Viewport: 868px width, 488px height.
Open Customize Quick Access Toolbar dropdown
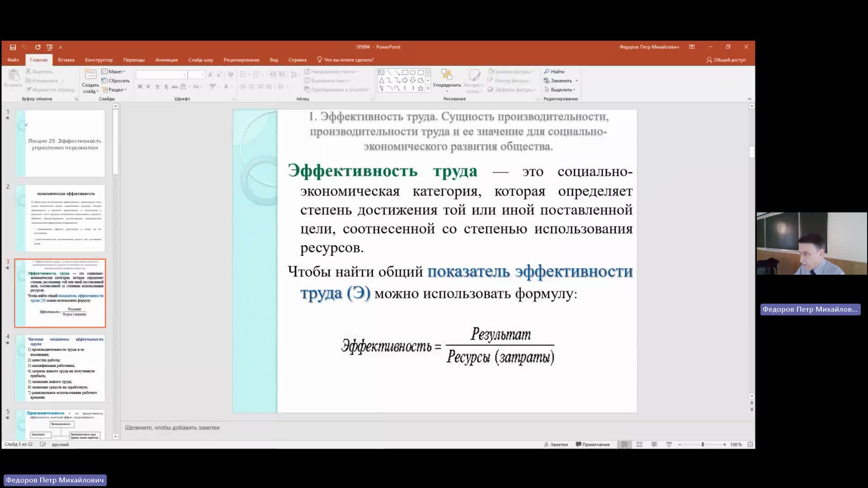pos(61,47)
